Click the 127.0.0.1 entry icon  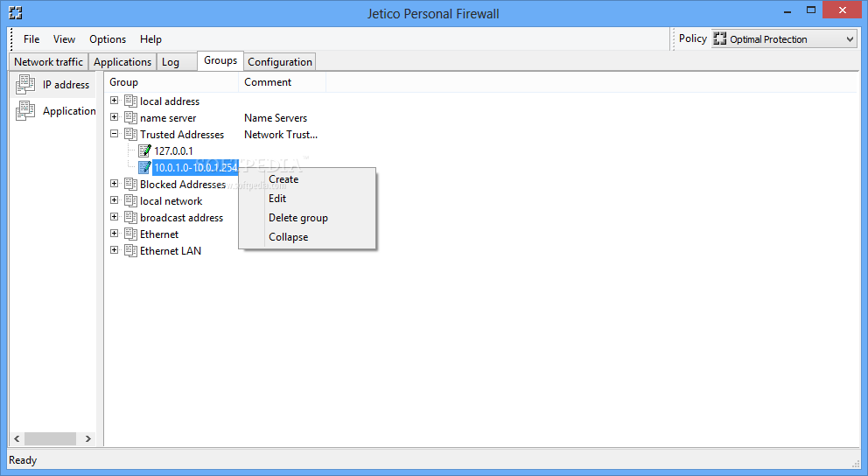[144, 150]
